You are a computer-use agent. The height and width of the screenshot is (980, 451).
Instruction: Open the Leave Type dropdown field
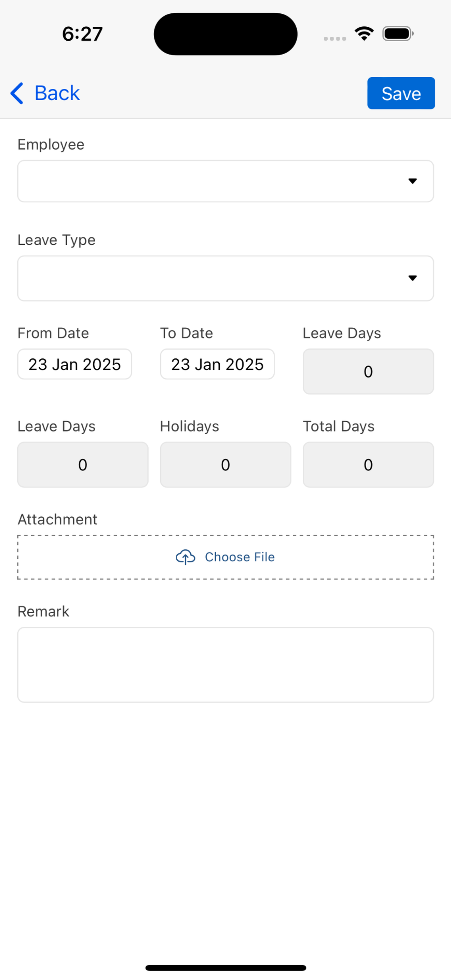click(x=225, y=278)
